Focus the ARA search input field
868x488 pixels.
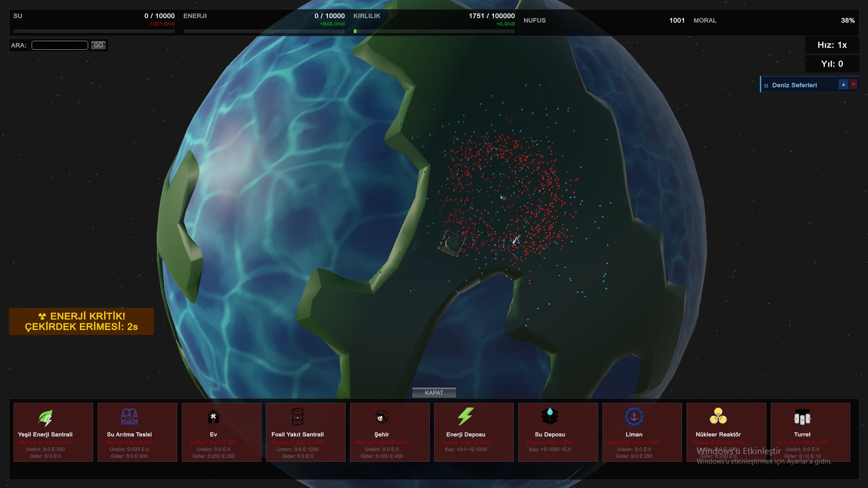[x=60, y=45]
